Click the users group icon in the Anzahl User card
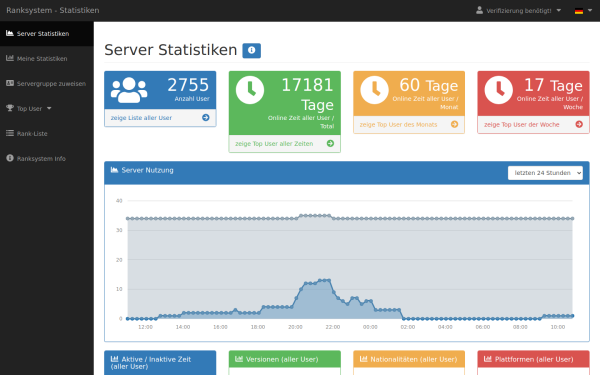The height and width of the screenshot is (375, 600). tap(129, 90)
